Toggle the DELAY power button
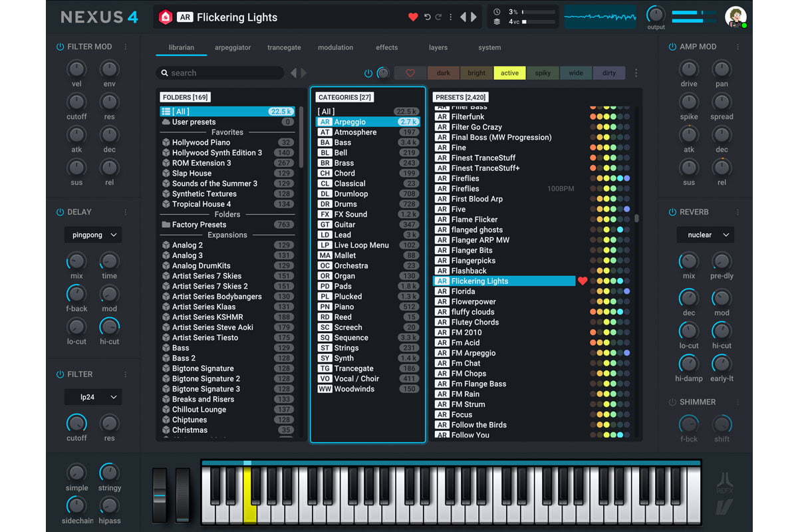798x532 pixels. [61, 212]
